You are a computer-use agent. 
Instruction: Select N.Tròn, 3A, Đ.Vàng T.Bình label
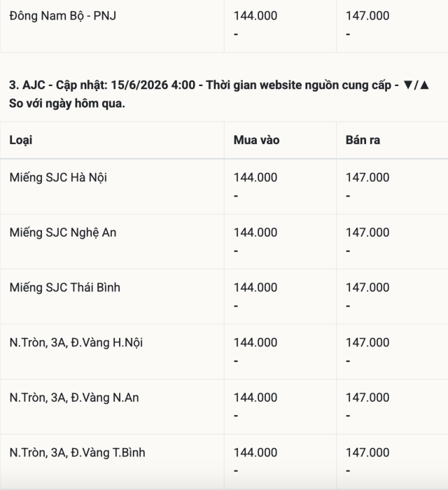tap(77, 452)
